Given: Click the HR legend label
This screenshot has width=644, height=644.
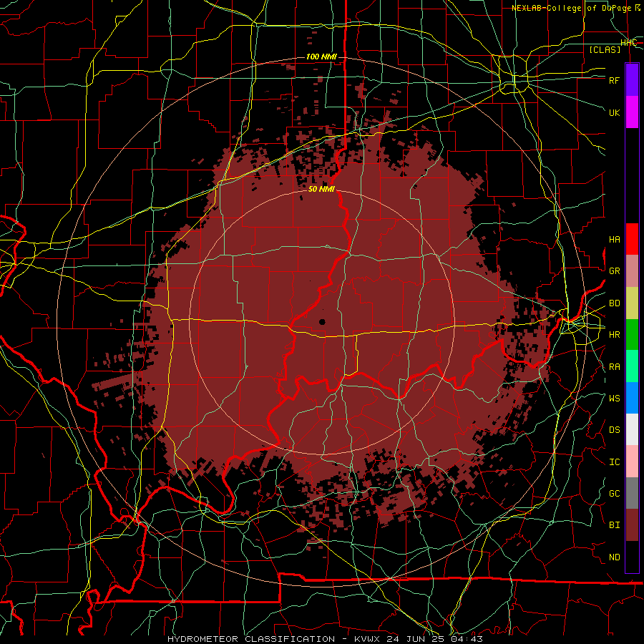Looking at the screenshot, I should click(x=615, y=335).
